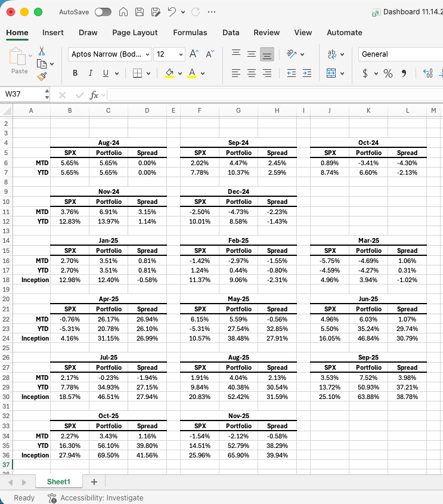Screen dimensions: 443x504
Task: Click the Redo icon
Action: (196, 12)
